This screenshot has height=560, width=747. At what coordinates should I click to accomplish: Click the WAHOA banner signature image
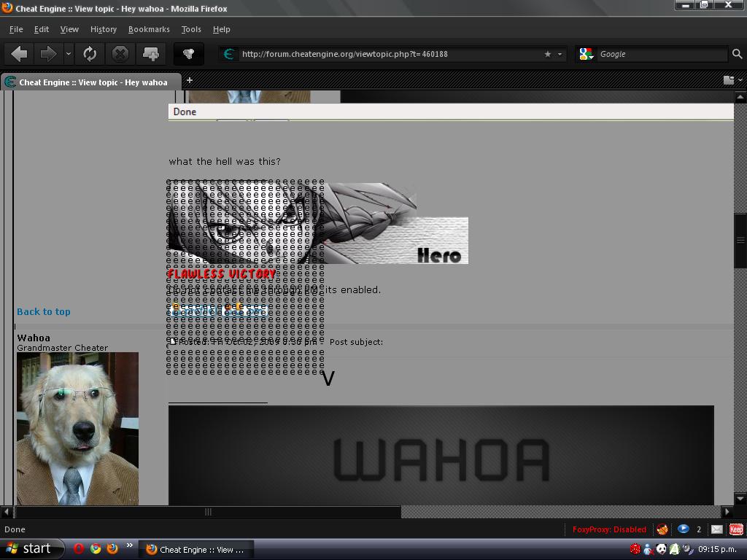pos(441,455)
